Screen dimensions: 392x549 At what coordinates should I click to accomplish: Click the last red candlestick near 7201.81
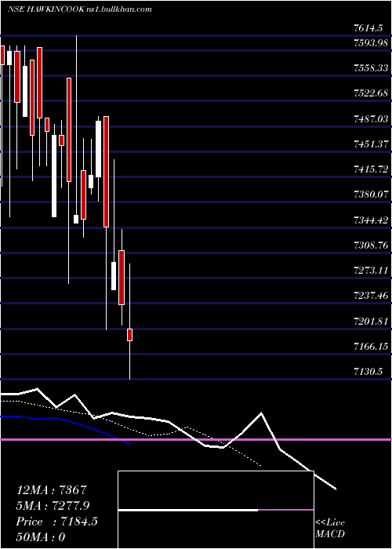[129, 335]
